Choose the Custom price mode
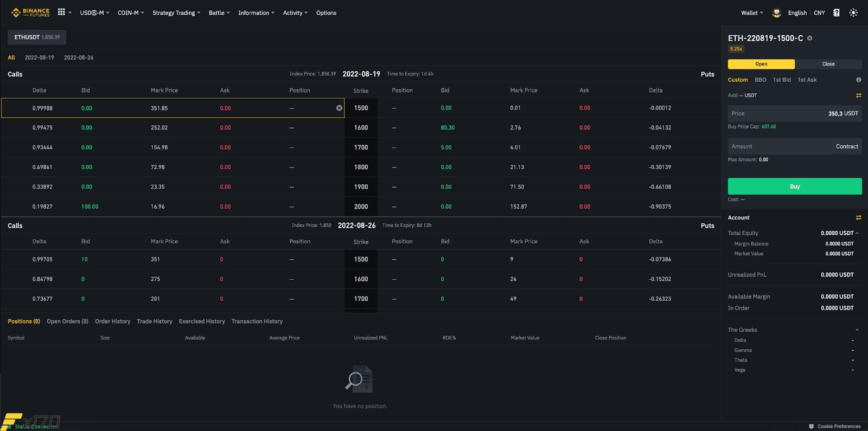Screen dimensions: 868x431 [x=738, y=80]
